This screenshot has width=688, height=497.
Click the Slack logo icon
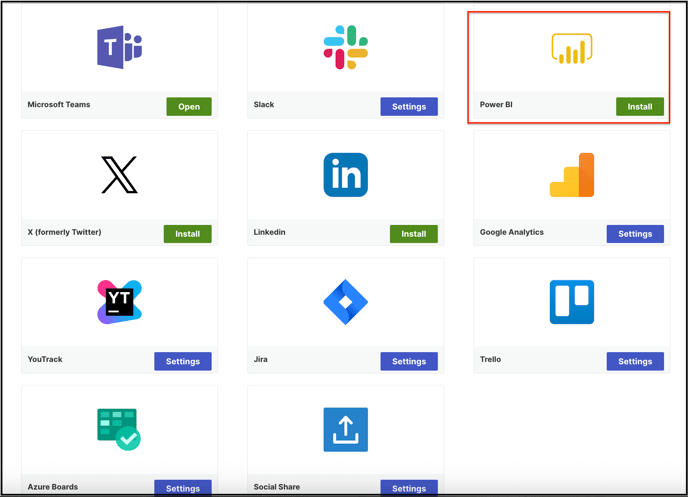coord(346,47)
